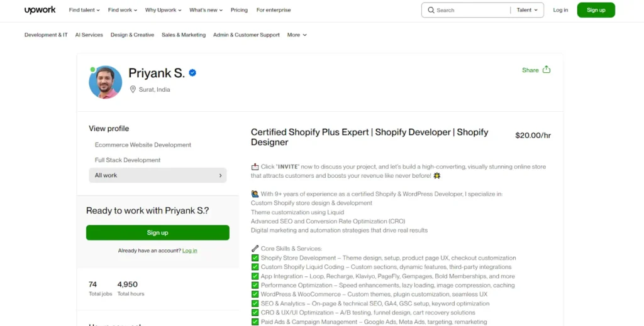Open the Talent search type dropdown

click(x=528, y=10)
